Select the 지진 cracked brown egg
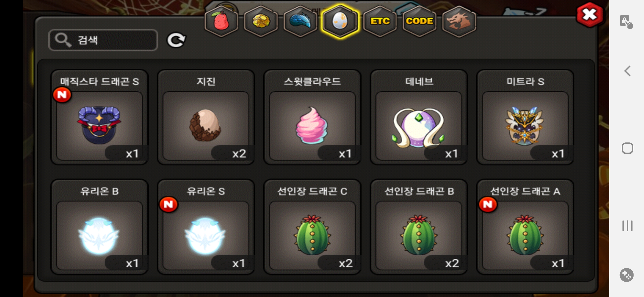644x297 pixels. coord(206,117)
